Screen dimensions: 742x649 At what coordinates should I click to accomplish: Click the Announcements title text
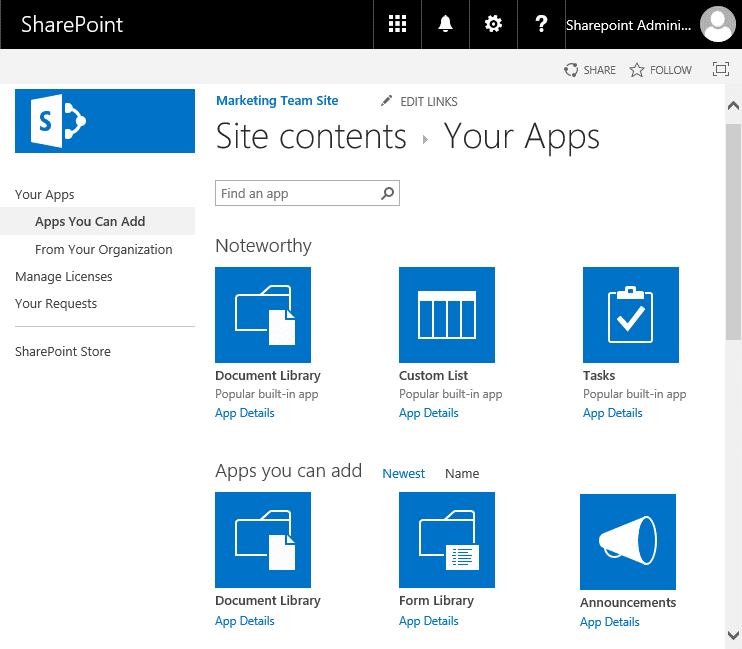pos(628,602)
